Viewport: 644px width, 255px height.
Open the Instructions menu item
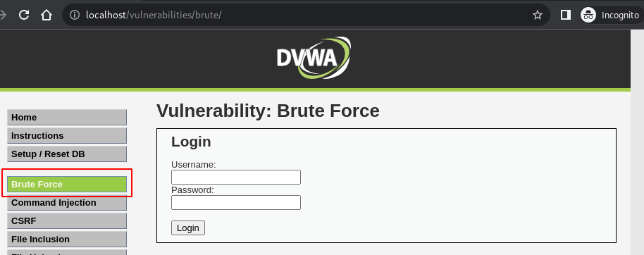coord(67,135)
